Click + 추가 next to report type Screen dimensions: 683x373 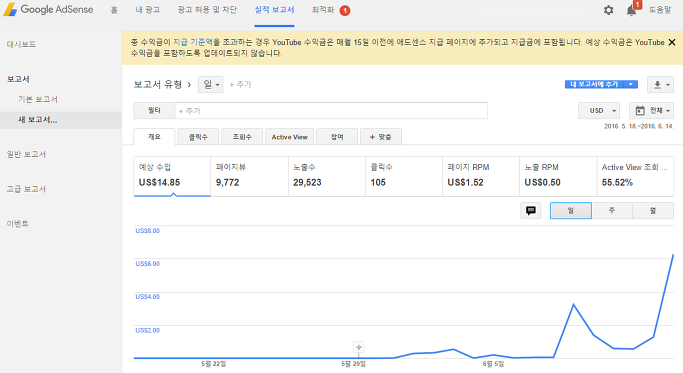tap(240, 85)
